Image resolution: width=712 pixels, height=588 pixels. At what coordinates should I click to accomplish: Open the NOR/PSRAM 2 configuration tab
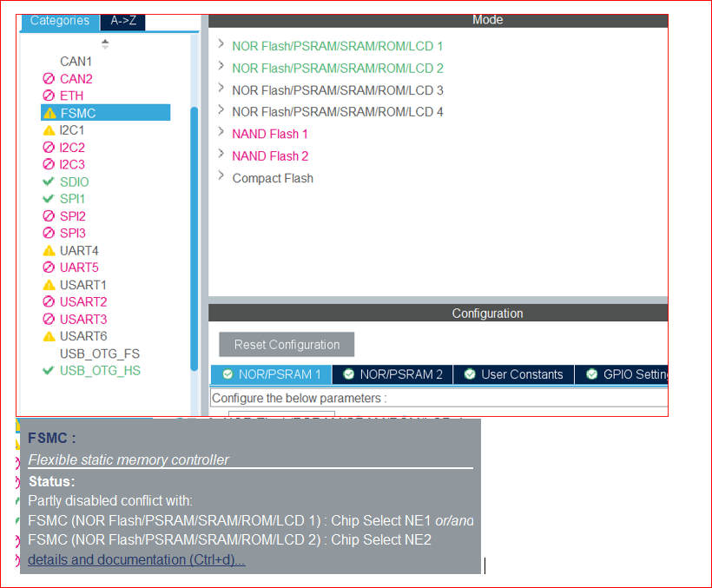coord(392,374)
